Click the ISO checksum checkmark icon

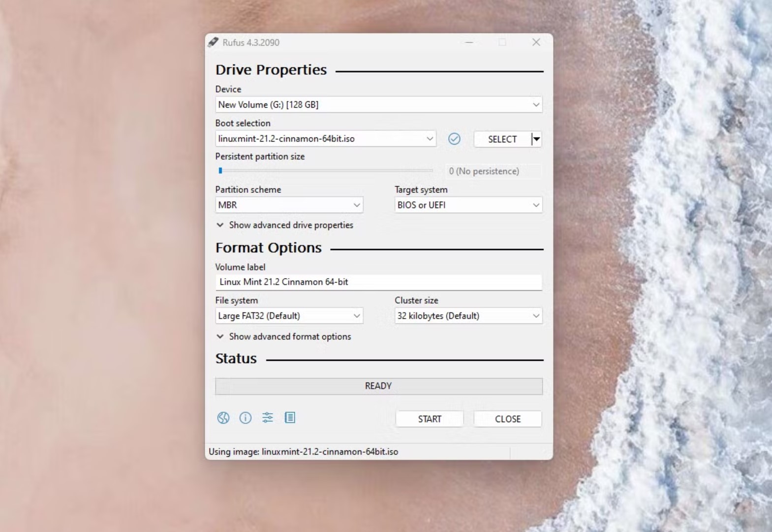[454, 139]
